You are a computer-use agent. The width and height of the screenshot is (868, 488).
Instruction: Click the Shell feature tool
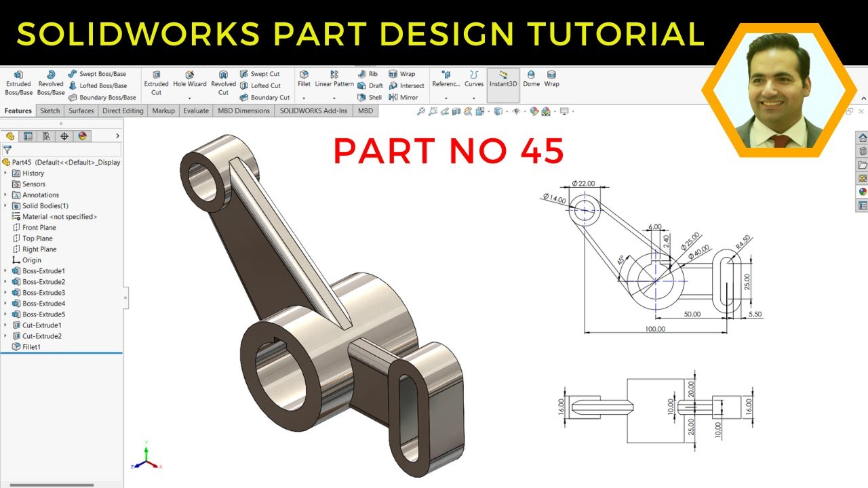pyautogui.click(x=370, y=97)
